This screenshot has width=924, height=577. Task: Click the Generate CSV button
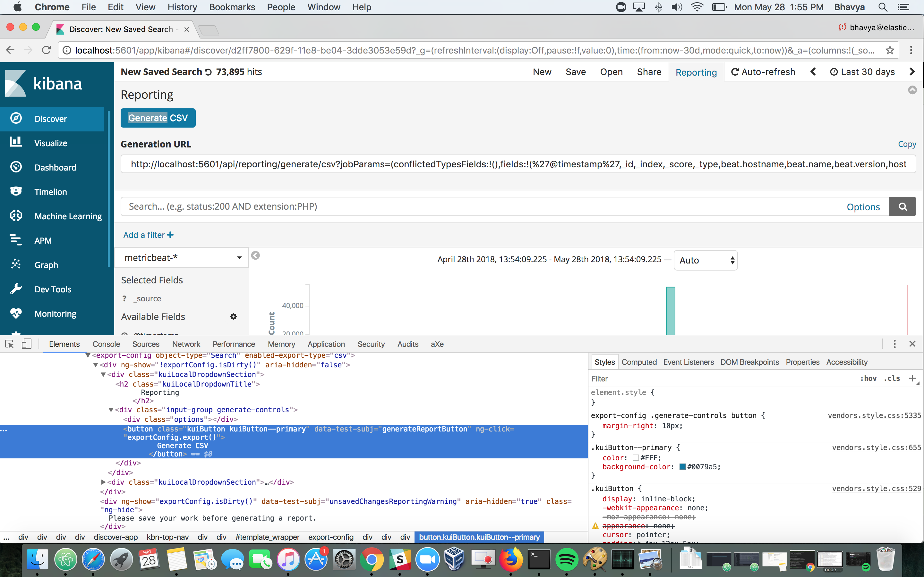(158, 118)
